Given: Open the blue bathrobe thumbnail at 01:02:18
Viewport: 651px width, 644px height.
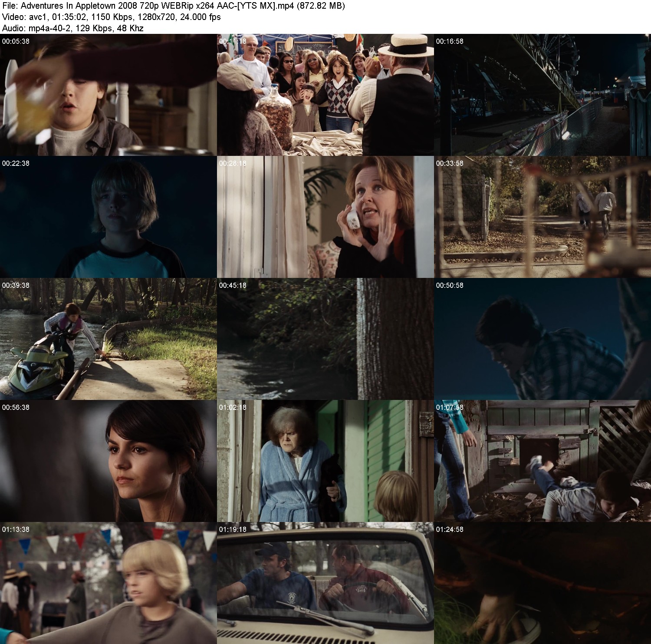Looking at the screenshot, I should [x=325, y=461].
